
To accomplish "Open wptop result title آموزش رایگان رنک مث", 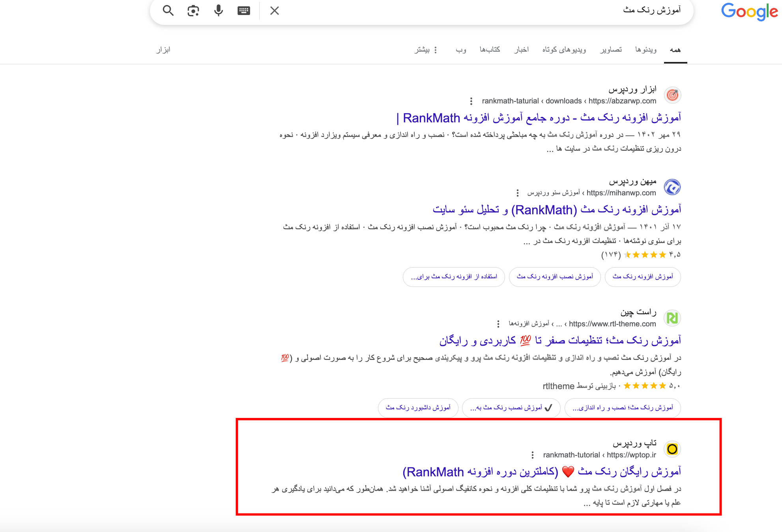I will click(x=542, y=472).
